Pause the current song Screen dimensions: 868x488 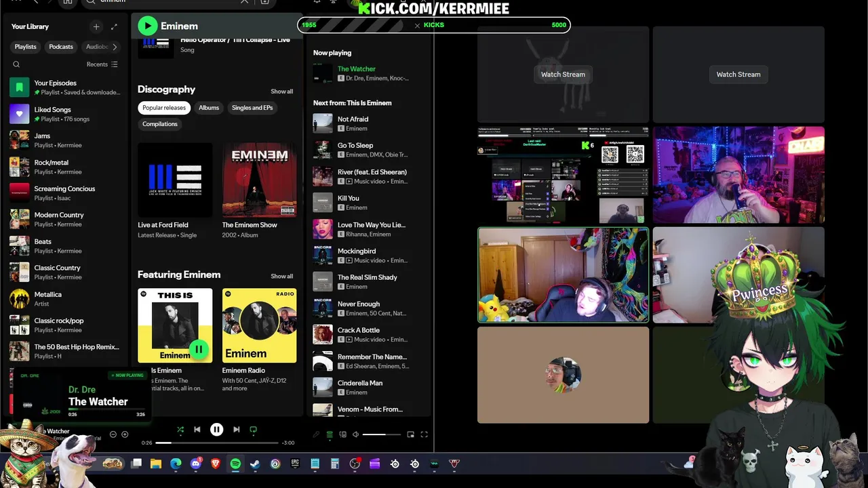216,429
